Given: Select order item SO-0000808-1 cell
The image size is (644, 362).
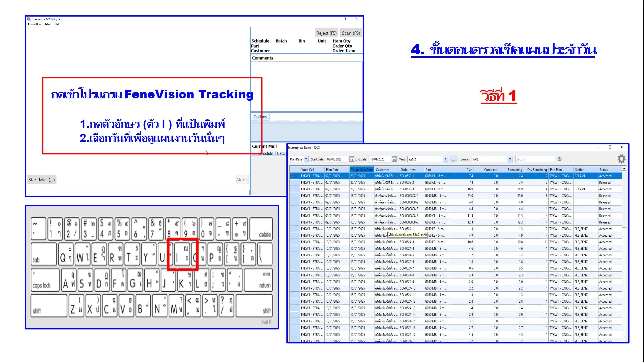Looking at the screenshot, I should 412,196.
